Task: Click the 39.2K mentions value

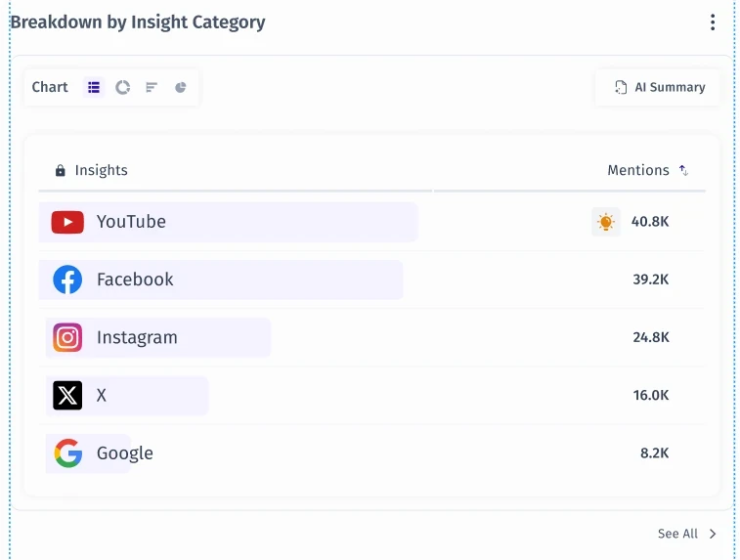Action: pyautogui.click(x=651, y=280)
